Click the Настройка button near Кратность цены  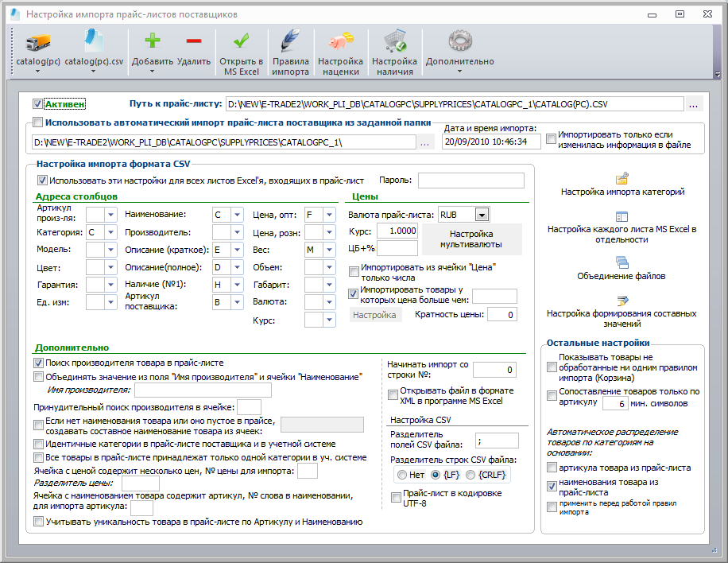click(x=374, y=315)
